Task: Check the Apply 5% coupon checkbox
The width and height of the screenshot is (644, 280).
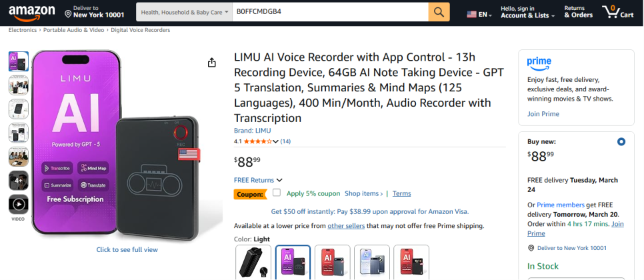Action: pos(277,193)
